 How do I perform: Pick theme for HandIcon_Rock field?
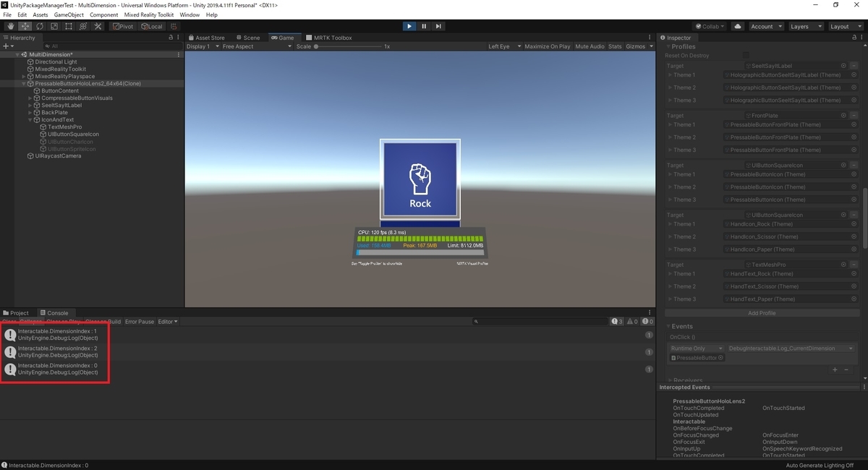coord(854,224)
